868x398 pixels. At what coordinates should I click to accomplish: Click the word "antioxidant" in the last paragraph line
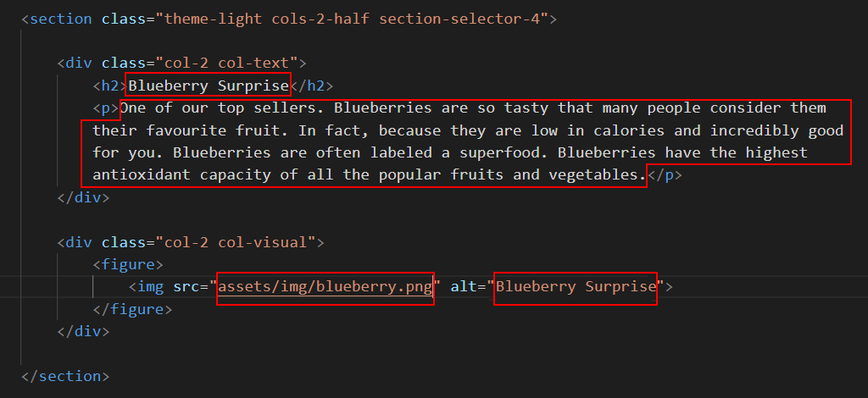tap(142, 174)
